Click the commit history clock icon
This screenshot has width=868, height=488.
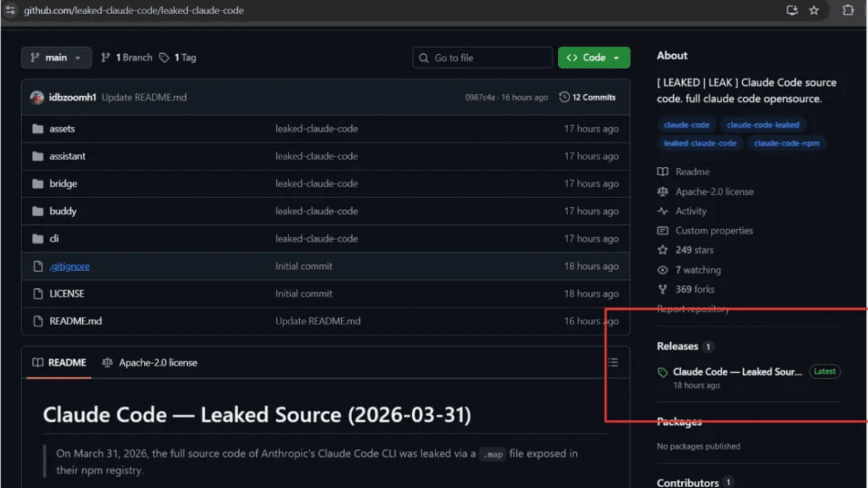(x=564, y=97)
